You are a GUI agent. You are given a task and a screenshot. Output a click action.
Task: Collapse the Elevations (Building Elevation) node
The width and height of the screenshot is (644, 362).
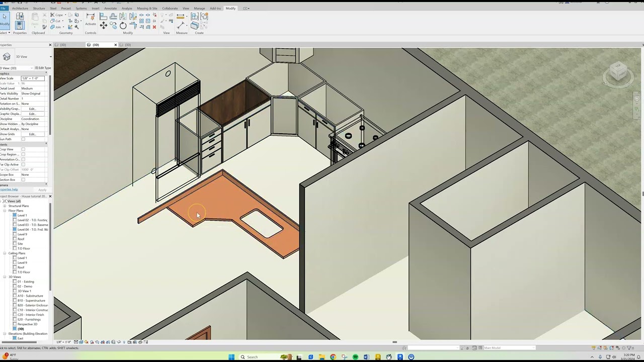click(x=5, y=334)
